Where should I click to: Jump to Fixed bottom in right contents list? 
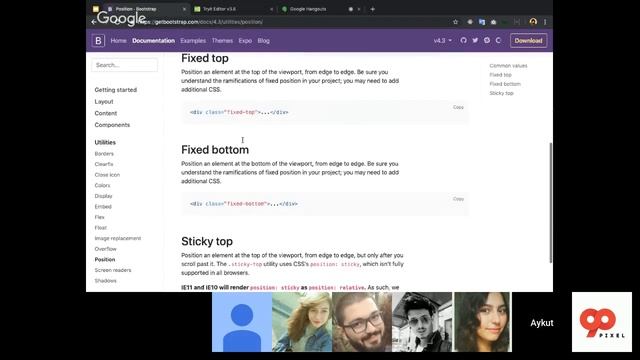pos(505,84)
